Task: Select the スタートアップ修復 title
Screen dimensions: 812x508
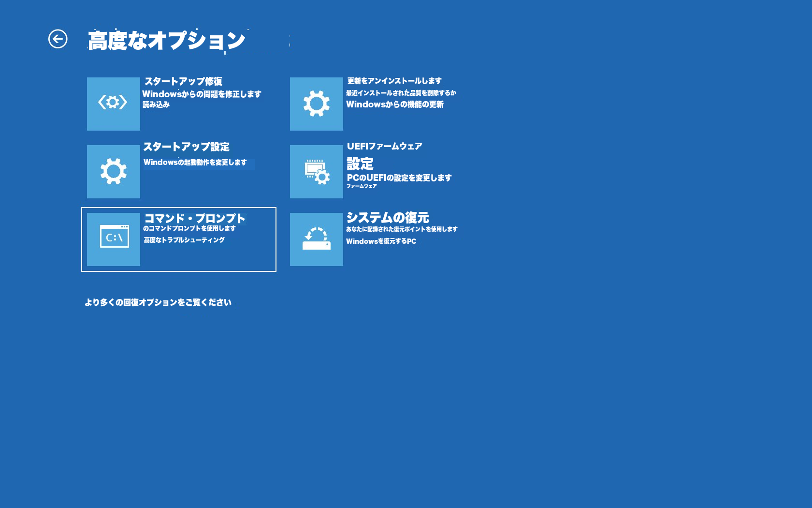Action: coord(183,81)
